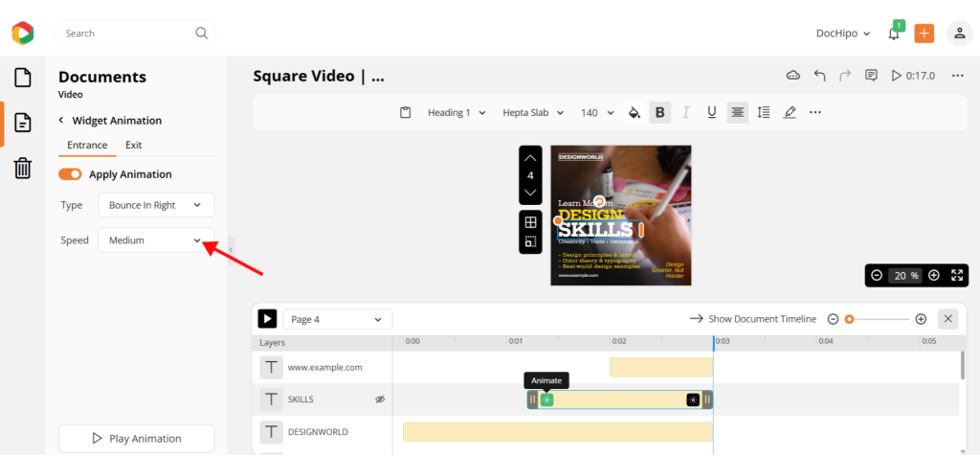Open the Hepta Slab font dropdown
This screenshot has width=980, height=456.
point(533,113)
